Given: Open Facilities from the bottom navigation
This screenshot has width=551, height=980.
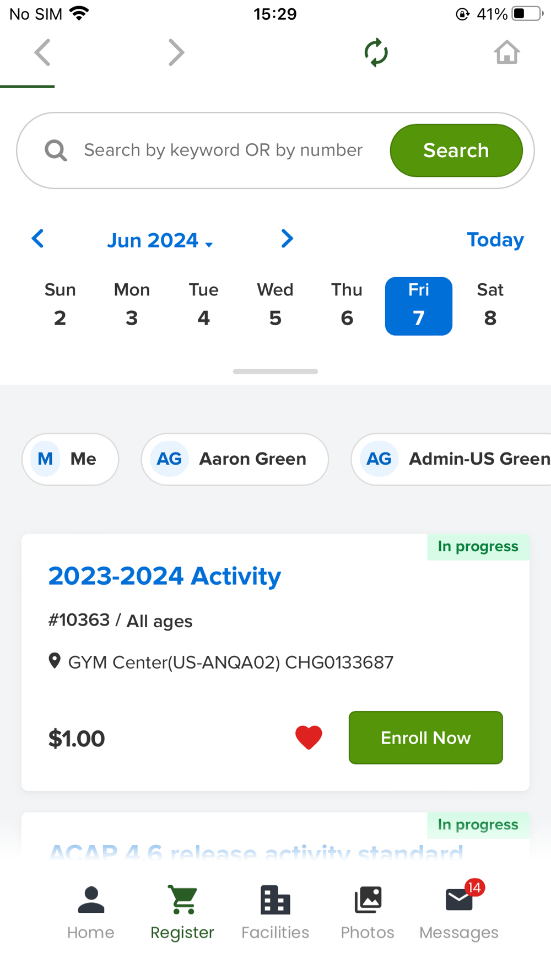Looking at the screenshot, I should [275, 912].
